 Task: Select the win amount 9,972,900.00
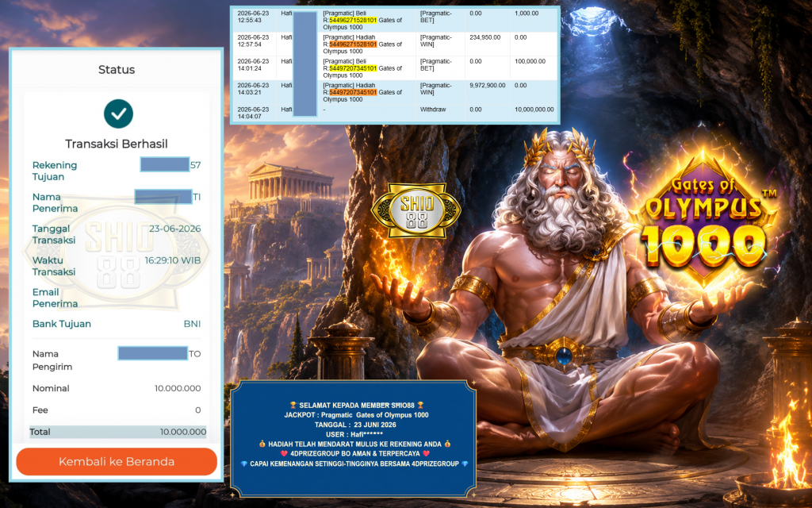488,85
